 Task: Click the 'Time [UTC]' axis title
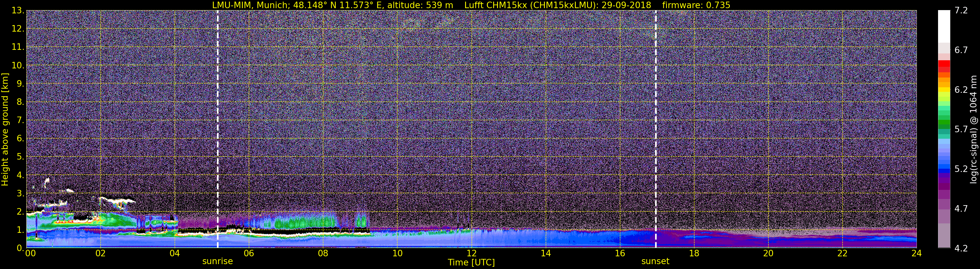[471, 262]
